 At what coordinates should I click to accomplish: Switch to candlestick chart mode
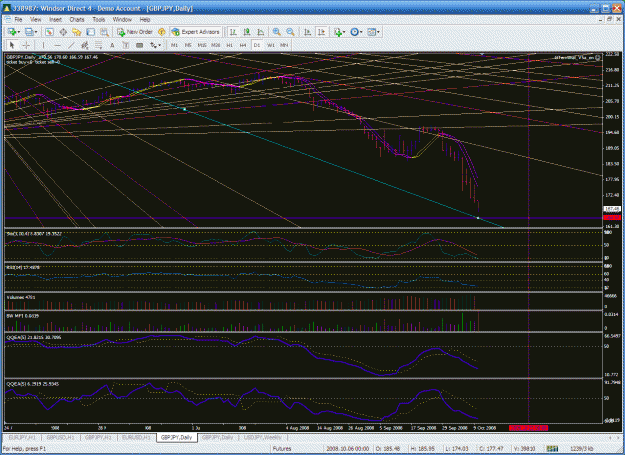[247, 32]
